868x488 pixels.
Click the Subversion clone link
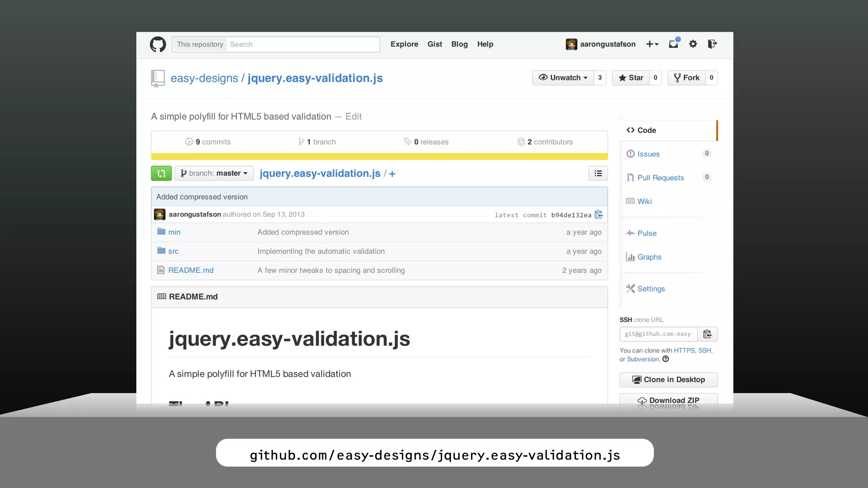pos(643,359)
